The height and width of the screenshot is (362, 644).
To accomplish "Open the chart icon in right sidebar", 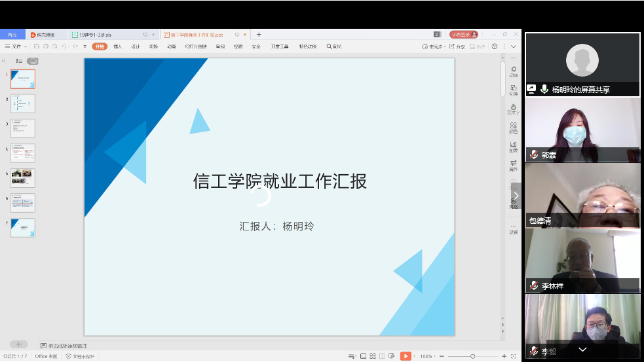I will tap(514, 147).
